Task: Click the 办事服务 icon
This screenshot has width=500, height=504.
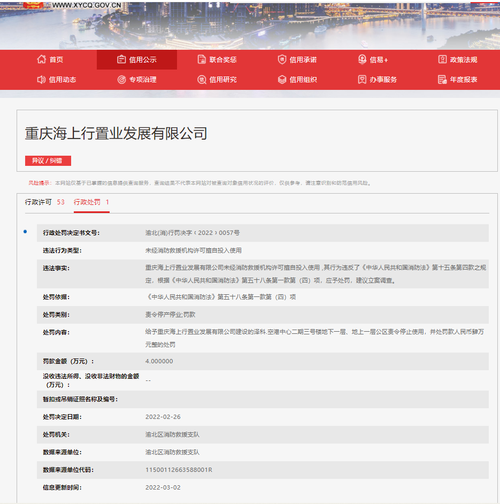Action: point(362,79)
